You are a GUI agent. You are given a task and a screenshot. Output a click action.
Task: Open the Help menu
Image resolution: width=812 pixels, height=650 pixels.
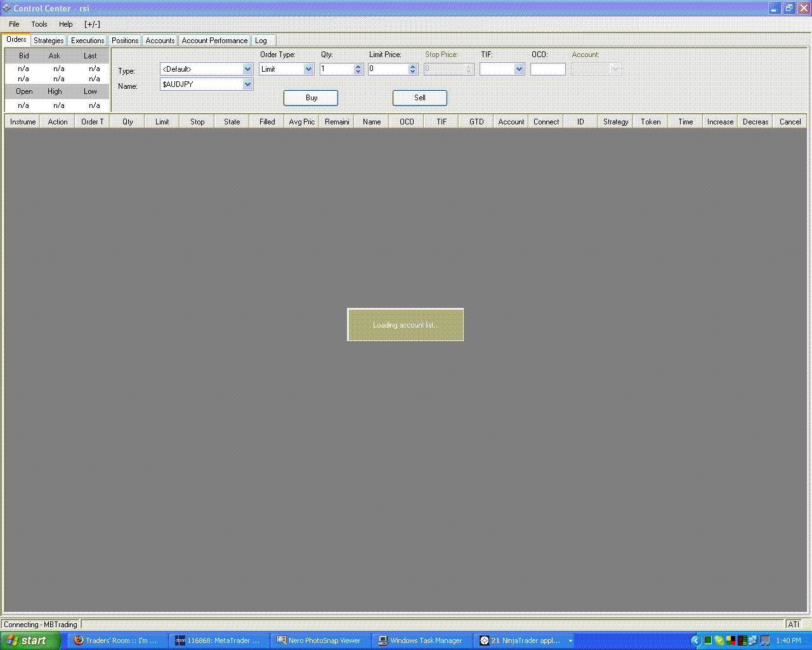[x=66, y=24]
